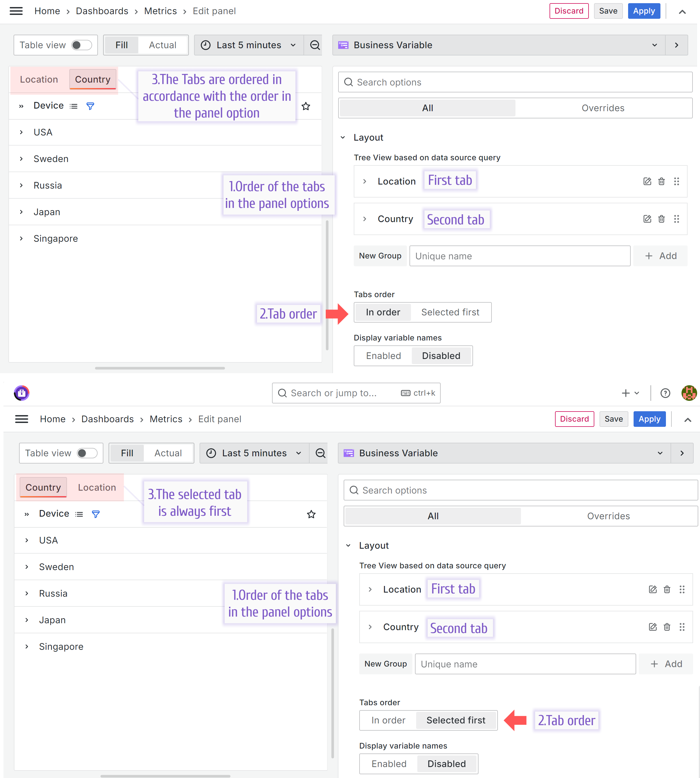Delete the Location group using its trash icon in the lower screenshot
The height and width of the screenshot is (778, 700).
(667, 589)
